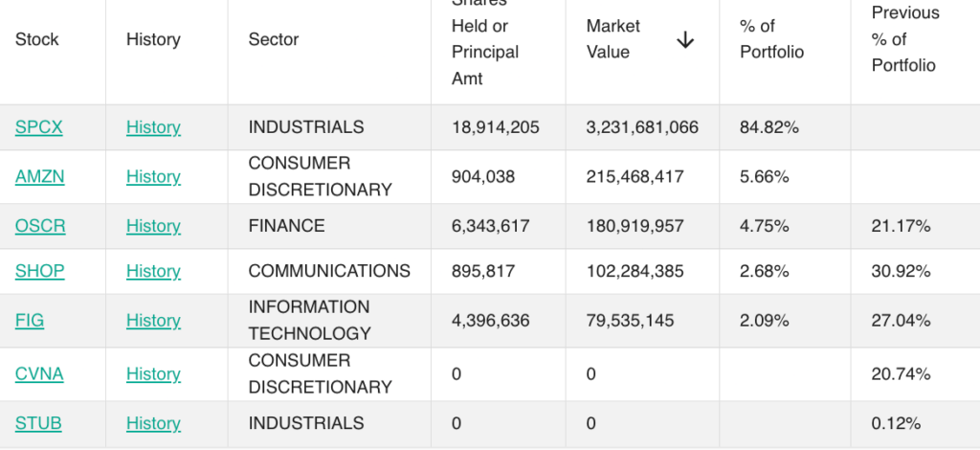Select shares held value 904,038
980x450 pixels.
coord(483,177)
